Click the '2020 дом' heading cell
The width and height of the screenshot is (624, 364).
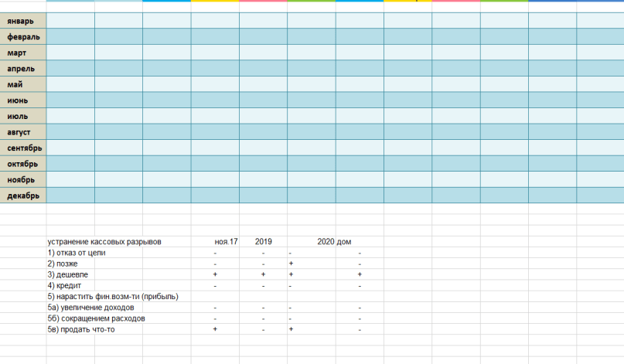point(334,241)
